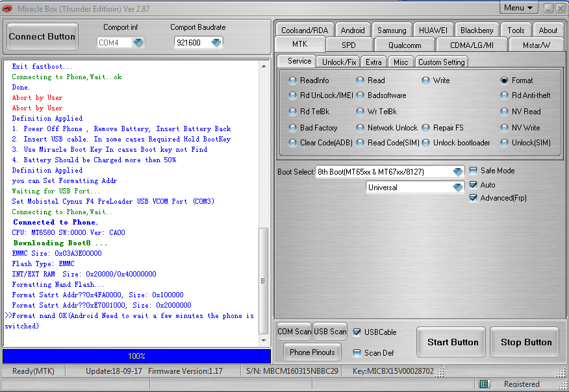This screenshot has height=392, width=569.
Task: Toggle the Advanced(Frp) checkbox
Action: point(474,198)
